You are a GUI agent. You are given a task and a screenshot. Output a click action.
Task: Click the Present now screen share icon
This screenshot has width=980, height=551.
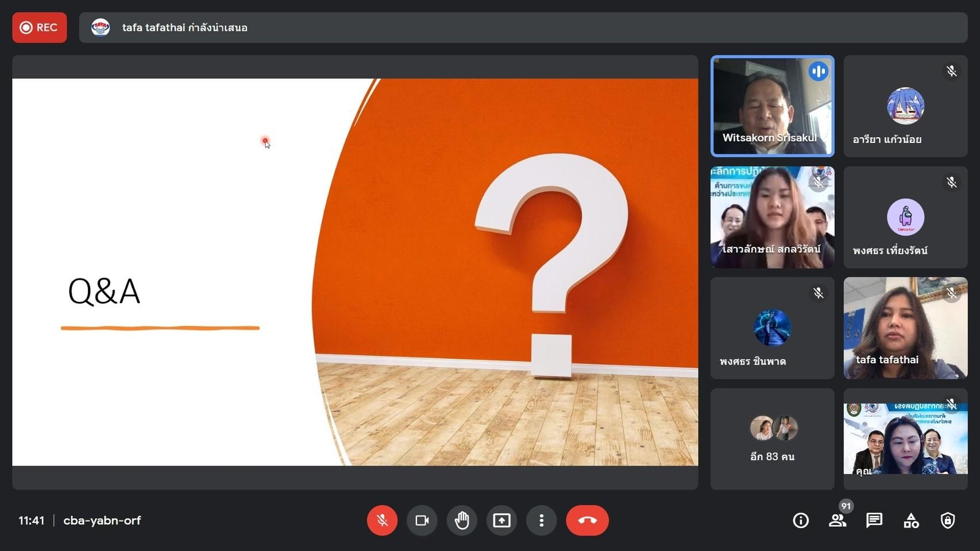coord(501,521)
